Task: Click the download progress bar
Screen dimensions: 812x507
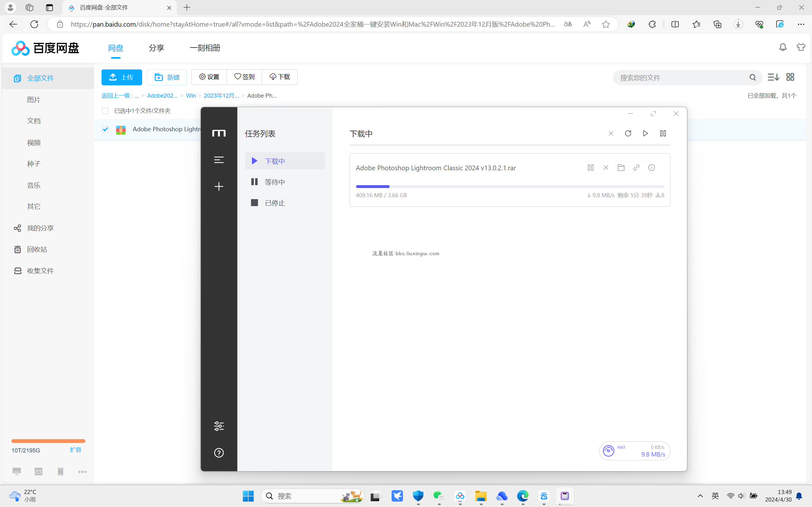Action: [510, 186]
